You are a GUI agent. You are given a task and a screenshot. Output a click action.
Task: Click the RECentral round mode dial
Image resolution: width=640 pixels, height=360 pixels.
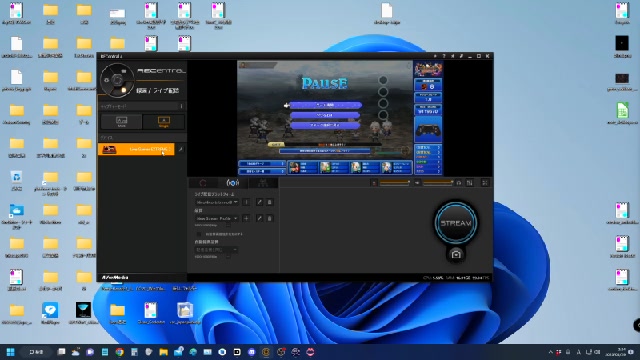pos(117,80)
